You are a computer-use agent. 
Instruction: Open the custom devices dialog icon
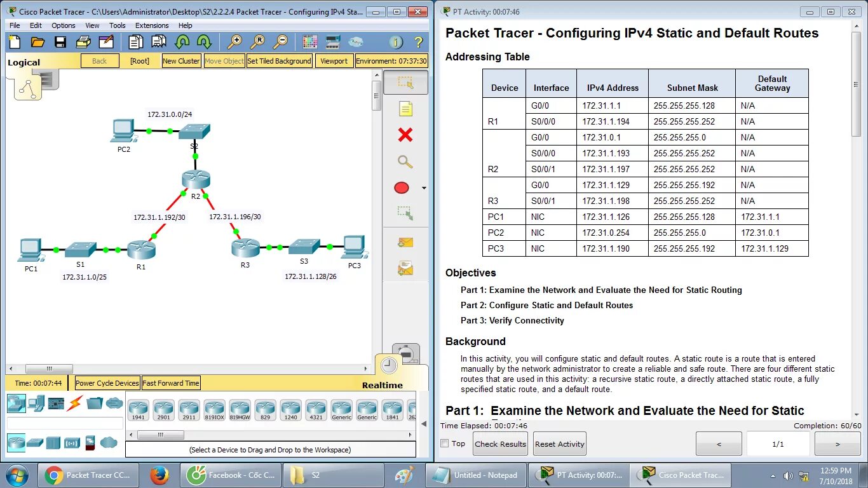(333, 43)
